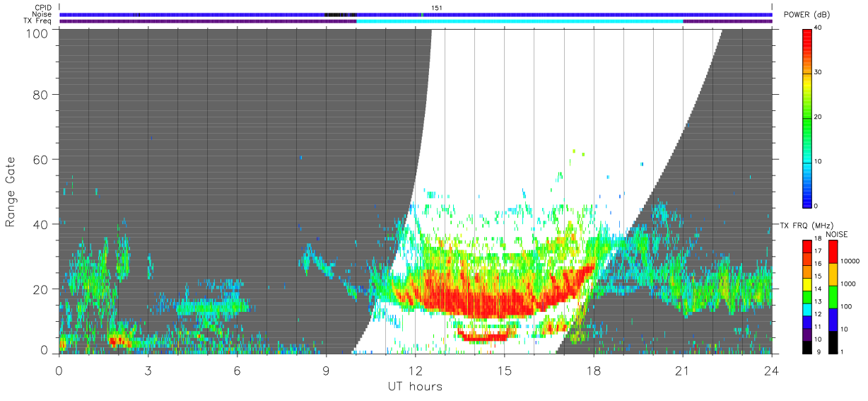Pick the black bottom segment of the TX FRQ color bar

coord(807,347)
